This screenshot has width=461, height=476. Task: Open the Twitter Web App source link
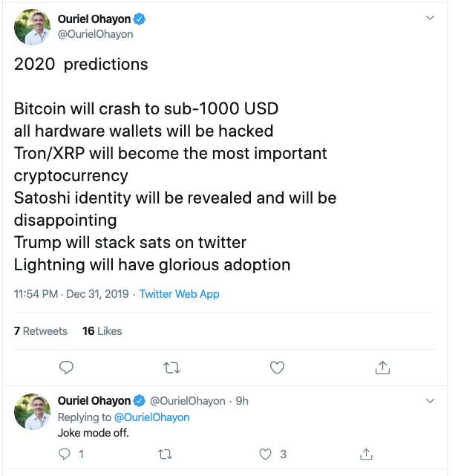click(x=180, y=293)
